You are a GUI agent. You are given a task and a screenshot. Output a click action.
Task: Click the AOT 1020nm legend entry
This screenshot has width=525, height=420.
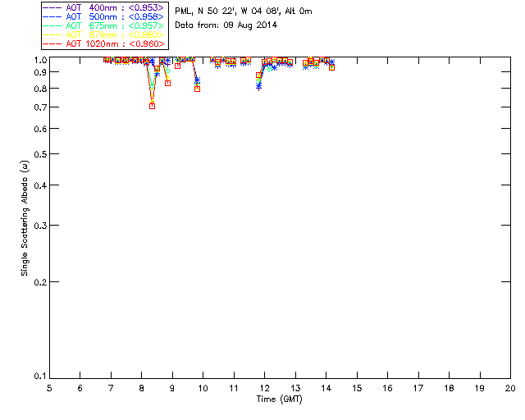pos(103,43)
